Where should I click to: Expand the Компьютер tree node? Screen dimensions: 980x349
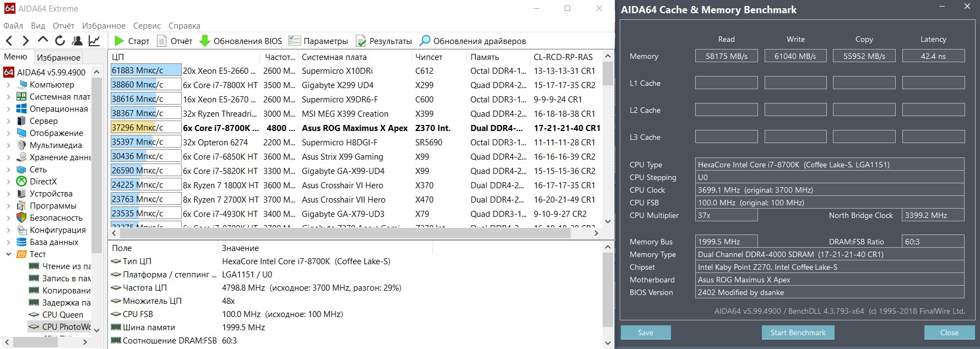[x=8, y=85]
